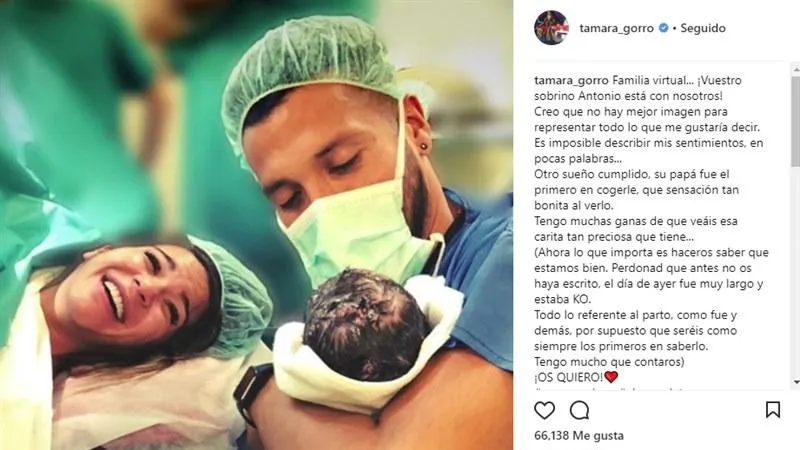The width and height of the screenshot is (800, 450).
Task: Open comments via the speech bubble icon
Action: (x=580, y=410)
